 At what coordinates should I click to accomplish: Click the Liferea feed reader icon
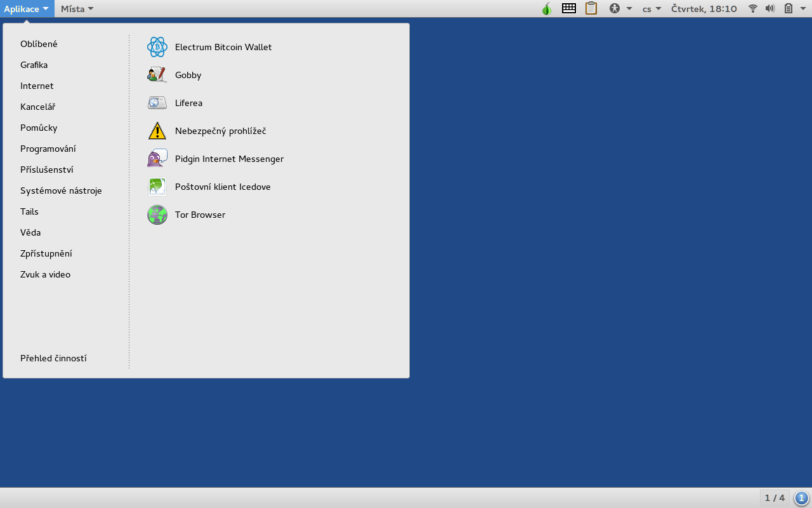point(157,103)
